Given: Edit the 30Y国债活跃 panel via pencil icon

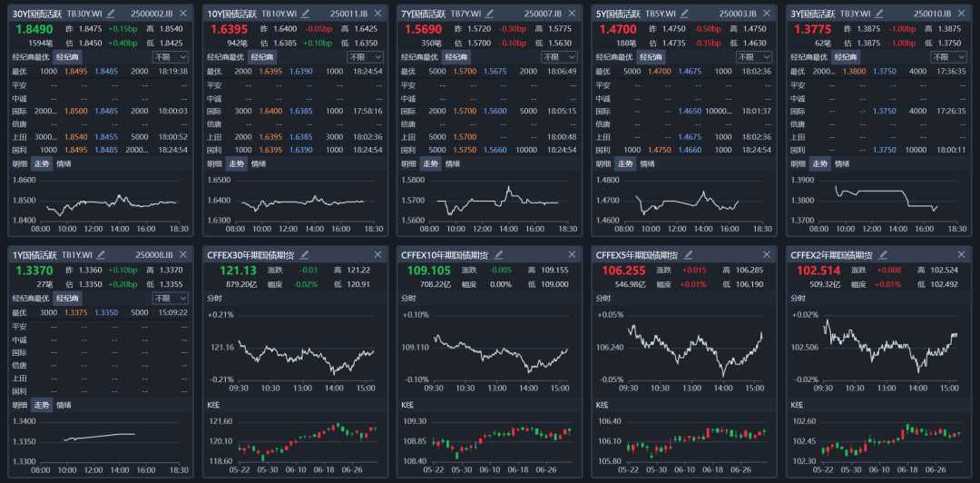Looking at the screenshot, I should [111, 13].
